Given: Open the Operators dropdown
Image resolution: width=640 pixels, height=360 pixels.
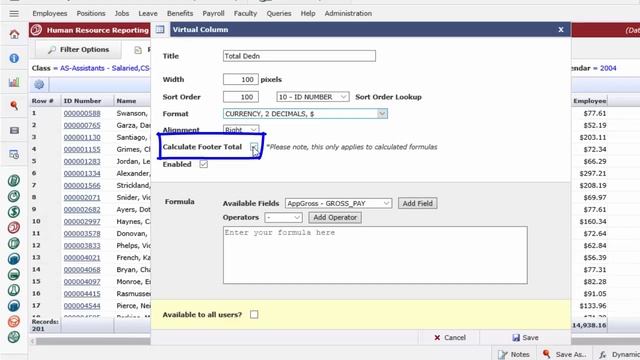Looking at the screenshot, I should click(283, 218).
